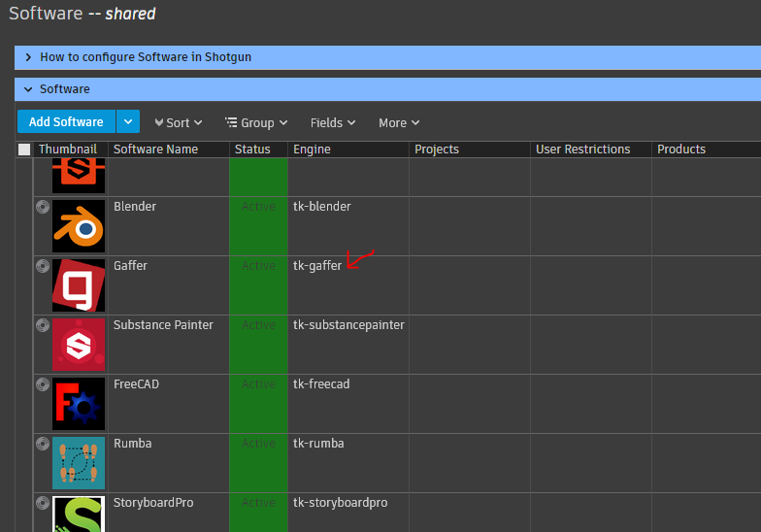761x532 pixels.
Task: Collapse the Software section
Action: pyautogui.click(x=28, y=89)
